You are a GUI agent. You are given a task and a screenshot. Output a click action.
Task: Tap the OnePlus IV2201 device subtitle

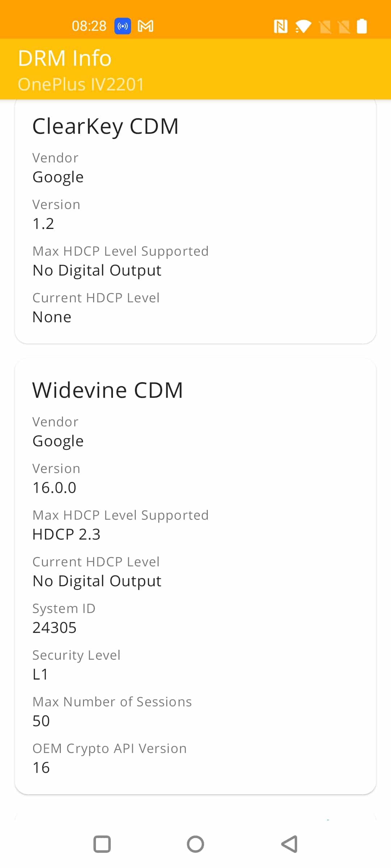tap(81, 84)
